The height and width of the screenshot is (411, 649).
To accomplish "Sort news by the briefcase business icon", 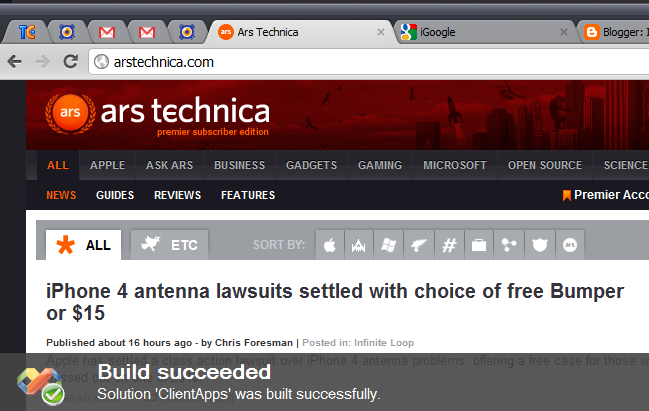I will tap(479, 245).
